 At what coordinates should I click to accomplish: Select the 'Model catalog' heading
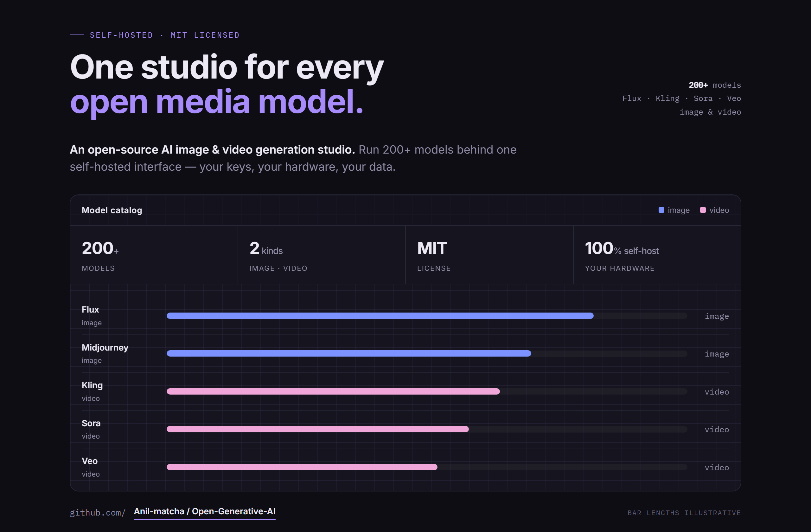pyautogui.click(x=112, y=210)
